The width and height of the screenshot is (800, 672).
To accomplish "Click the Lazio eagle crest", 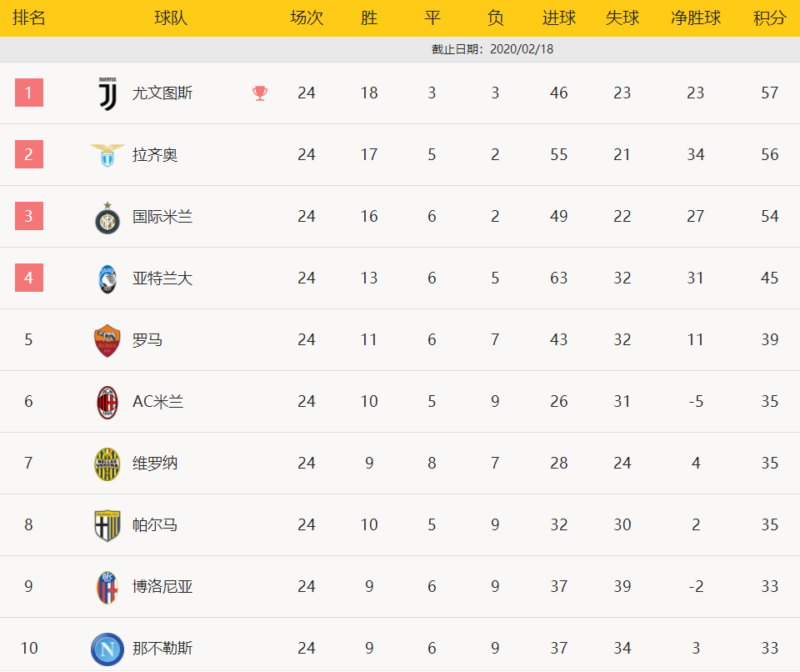I will pyautogui.click(x=107, y=155).
